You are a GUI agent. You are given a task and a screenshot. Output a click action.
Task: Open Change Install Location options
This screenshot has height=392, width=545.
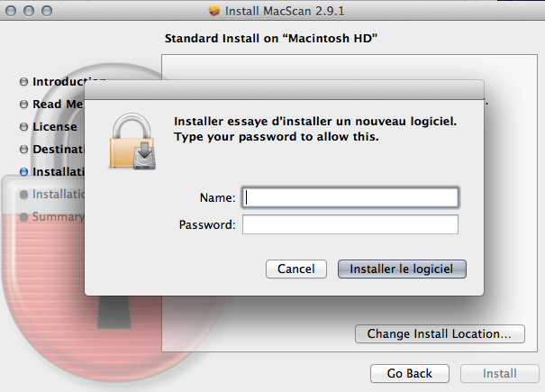[x=440, y=334]
